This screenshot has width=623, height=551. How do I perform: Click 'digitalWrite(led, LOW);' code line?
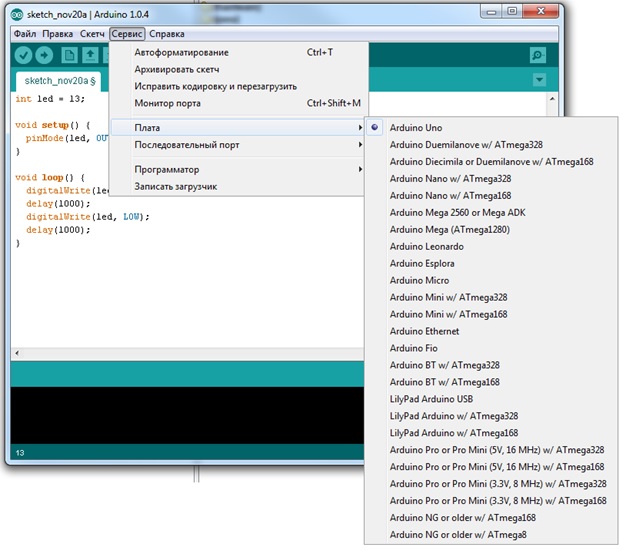pyautogui.click(x=88, y=217)
